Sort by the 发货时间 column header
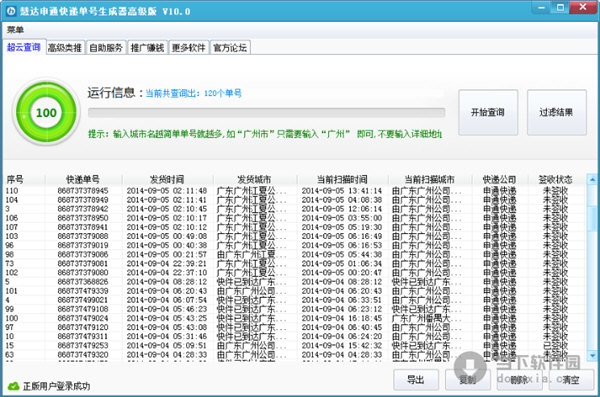 point(167,179)
